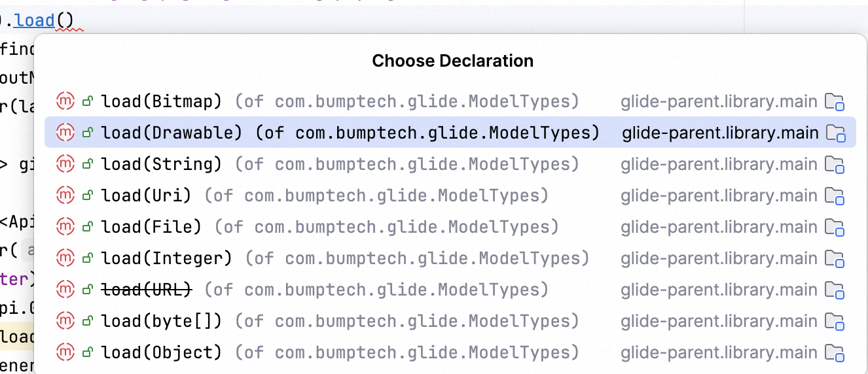Image resolution: width=868 pixels, height=374 pixels.
Task: Jump to the load(byte[]) declaration
Action: (162, 321)
